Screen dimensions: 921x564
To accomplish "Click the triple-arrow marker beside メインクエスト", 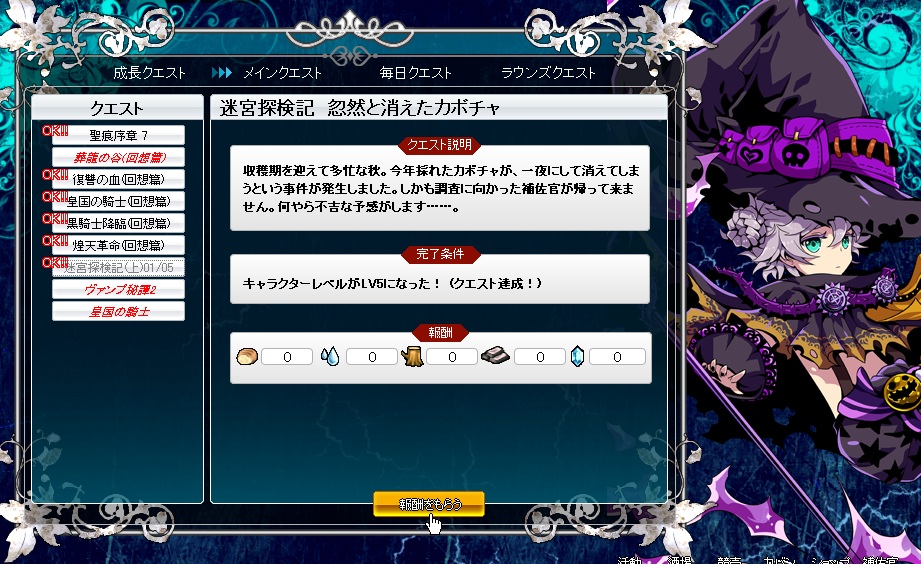I will point(222,73).
